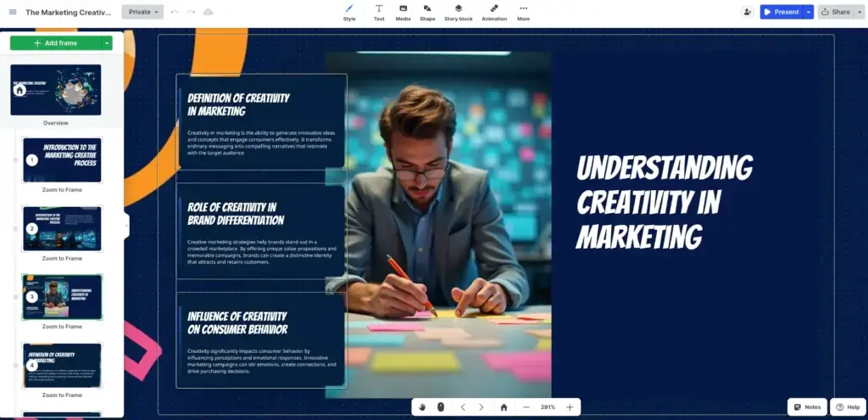This screenshot has width=868, height=420.
Task: Select the mouse pointer mode icon
Action: coord(441,407)
